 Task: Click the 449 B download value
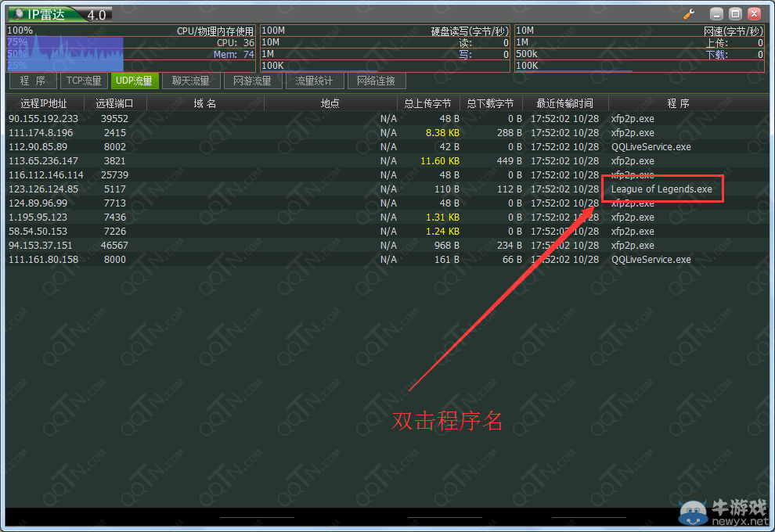(x=509, y=161)
